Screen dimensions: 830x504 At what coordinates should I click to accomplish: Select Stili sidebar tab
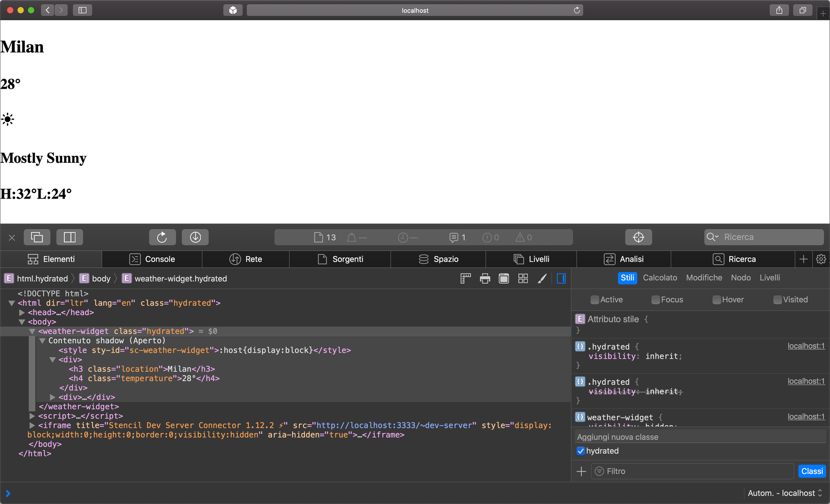(x=627, y=278)
